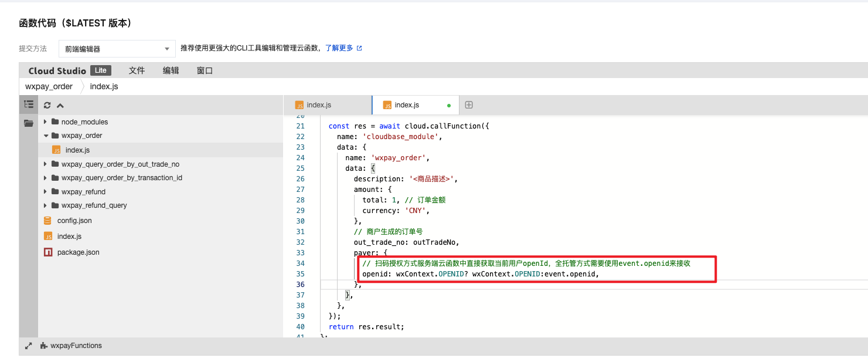Open the 提交方法 dropdown showing 前端编辑器
868x358 pixels.
(117, 49)
